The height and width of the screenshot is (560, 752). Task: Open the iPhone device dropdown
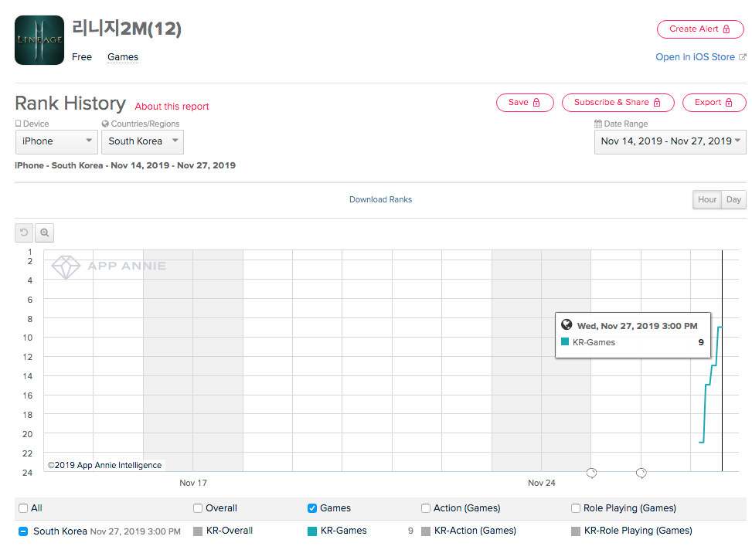click(x=56, y=141)
